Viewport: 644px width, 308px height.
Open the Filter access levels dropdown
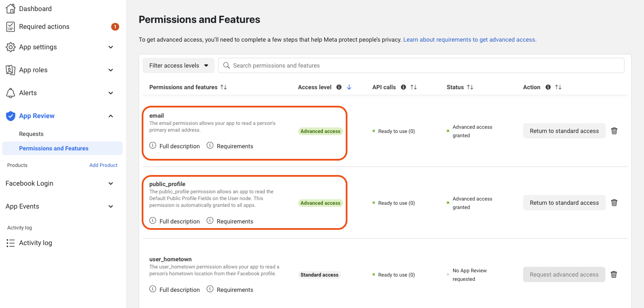pos(179,65)
